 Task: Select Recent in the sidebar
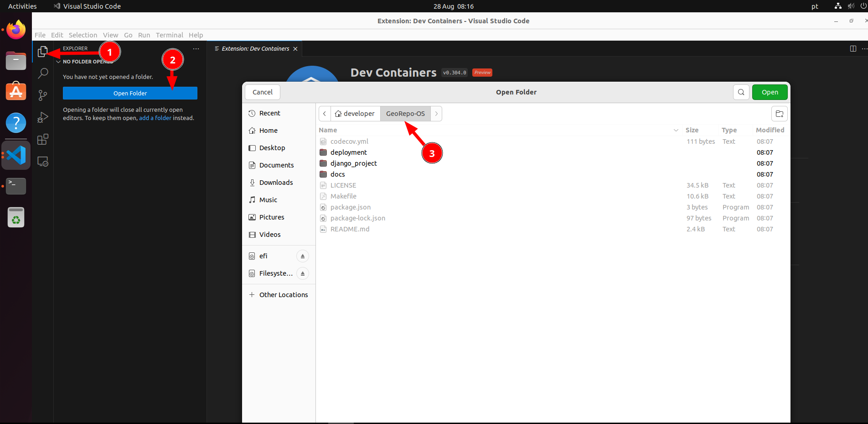[279, 113]
